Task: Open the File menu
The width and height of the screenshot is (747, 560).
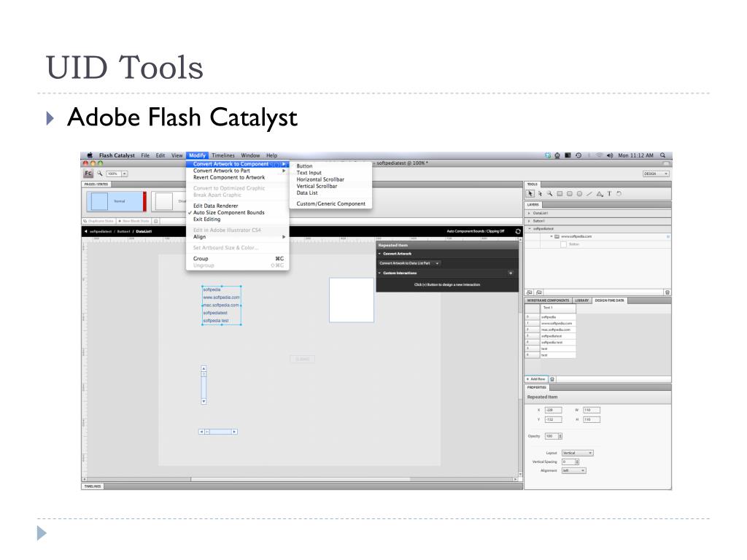Action: pyautogui.click(x=145, y=155)
